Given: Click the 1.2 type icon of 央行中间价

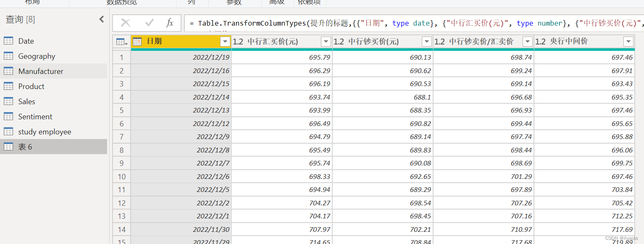Looking at the screenshot, I should coord(541,42).
